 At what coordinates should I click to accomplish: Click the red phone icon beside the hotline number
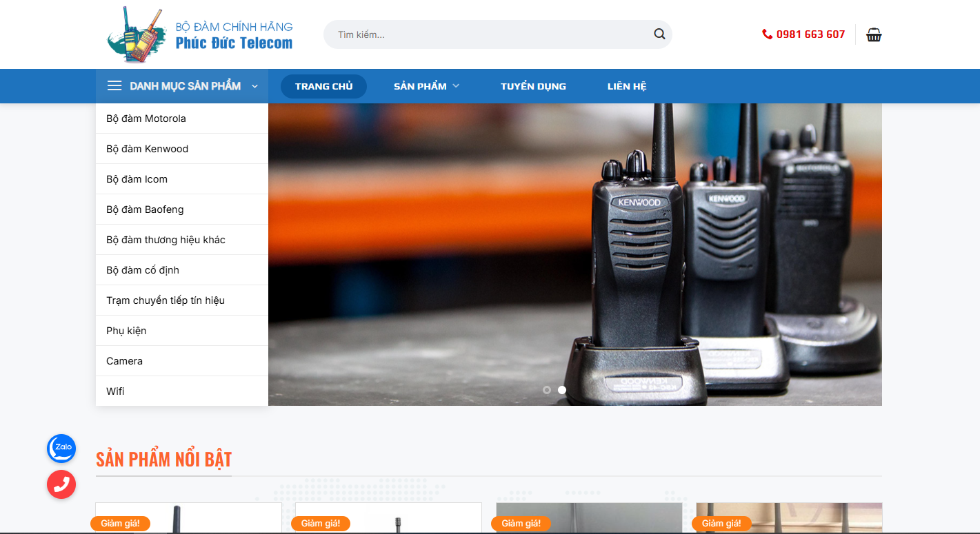(x=767, y=34)
